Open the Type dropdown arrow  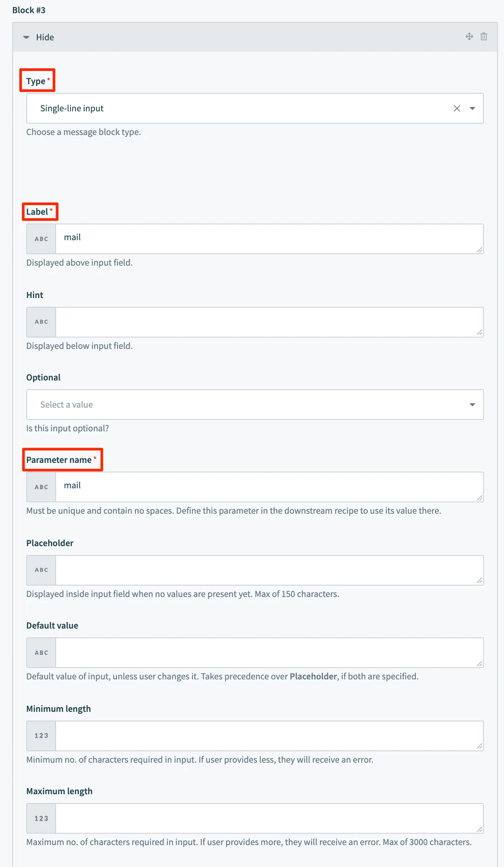472,108
